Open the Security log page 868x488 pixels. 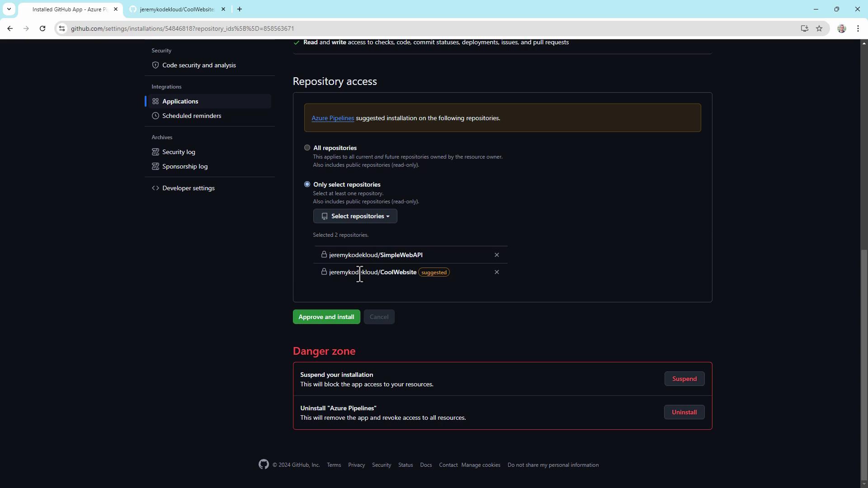179,152
